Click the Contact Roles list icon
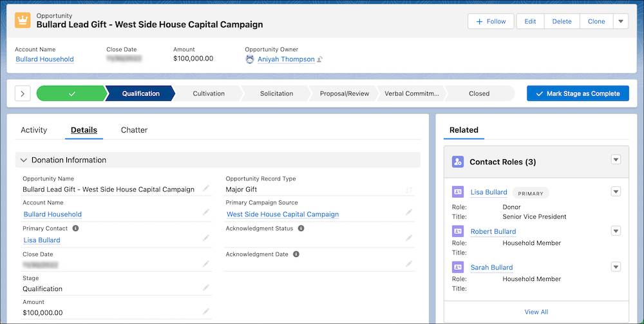The height and width of the screenshot is (324, 644). tap(458, 162)
